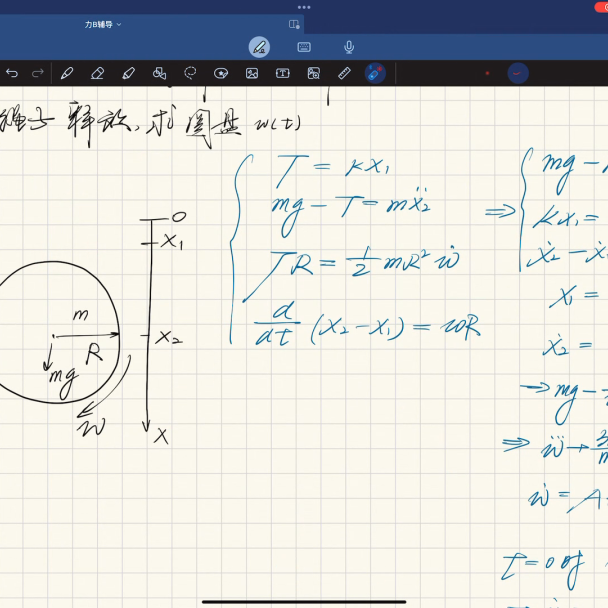Switch to keyboard input mode

point(304,47)
